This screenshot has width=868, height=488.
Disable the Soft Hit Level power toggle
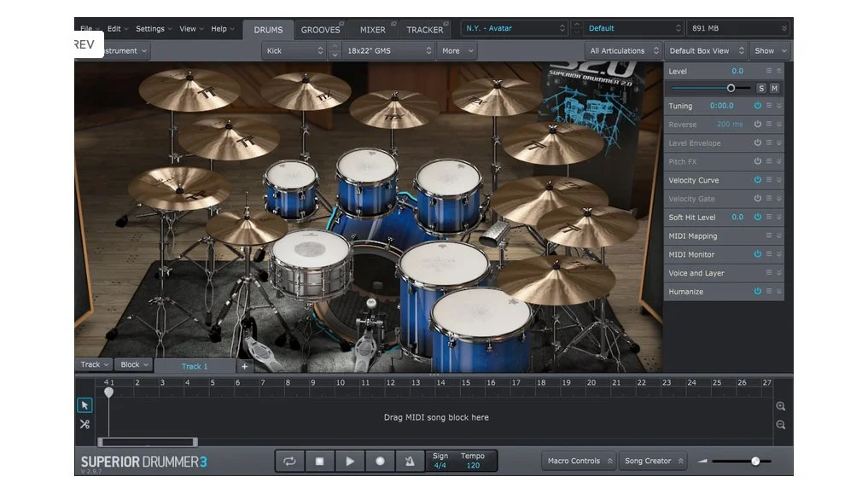tap(757, 217)
